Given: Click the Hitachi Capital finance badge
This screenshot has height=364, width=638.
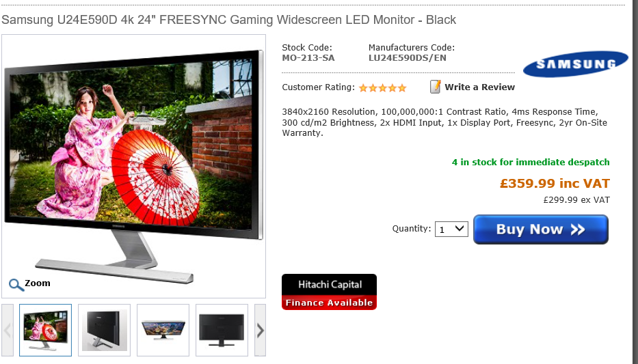Looking at the screenshot, I should (329, 292).
